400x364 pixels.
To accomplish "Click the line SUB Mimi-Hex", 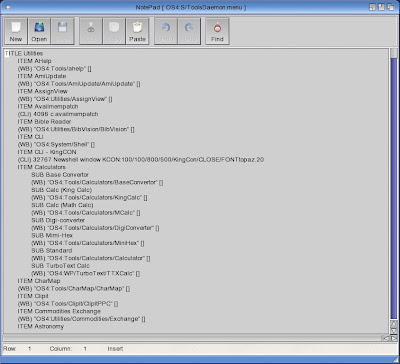I will tap(52, 235).
